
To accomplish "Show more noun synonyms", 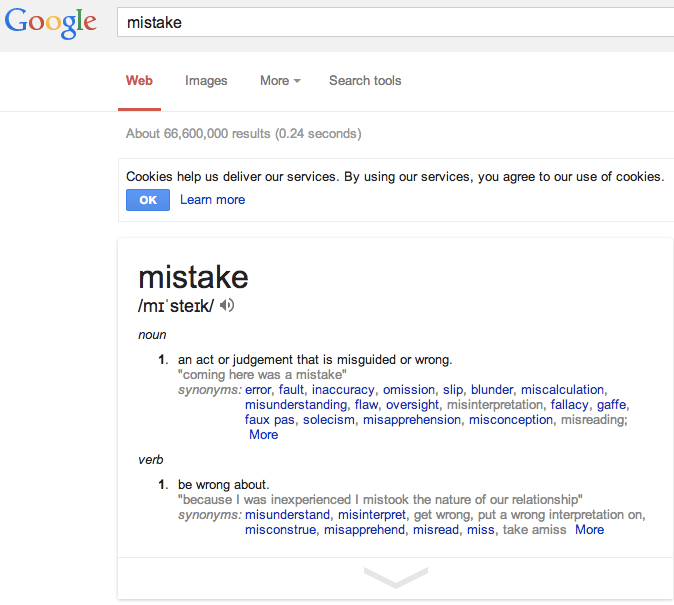I will click(263, 435).
